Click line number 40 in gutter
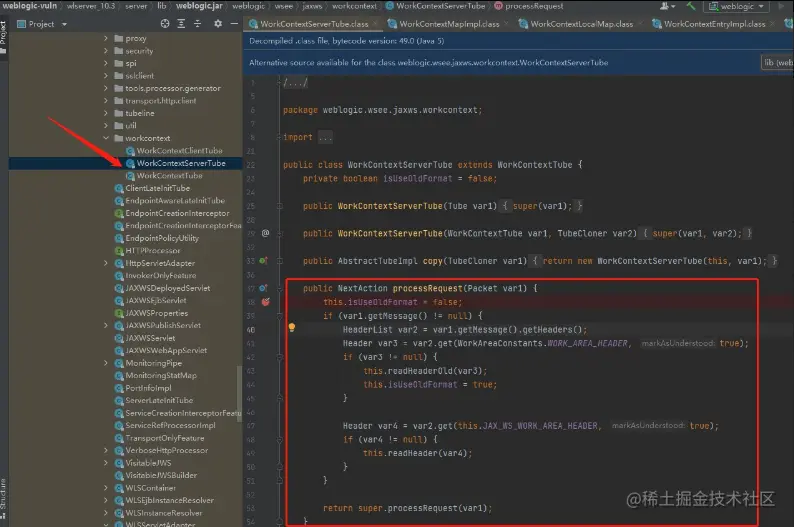 (251, 330)
